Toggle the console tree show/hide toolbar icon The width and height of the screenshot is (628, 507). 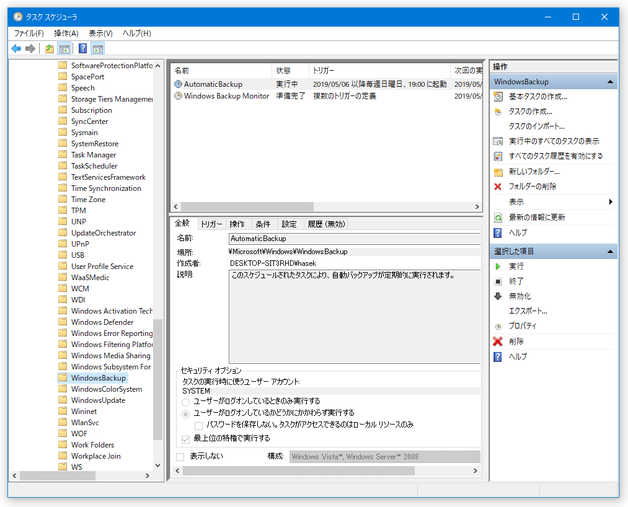click(x=64, y=49)
